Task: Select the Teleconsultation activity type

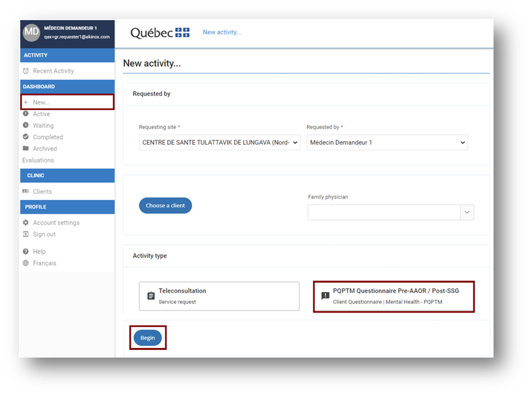Action: (219, 296)
